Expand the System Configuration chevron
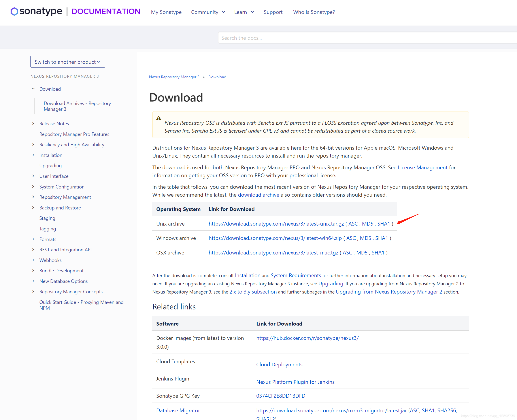517x420 pixels. click(x=33, y=186)
